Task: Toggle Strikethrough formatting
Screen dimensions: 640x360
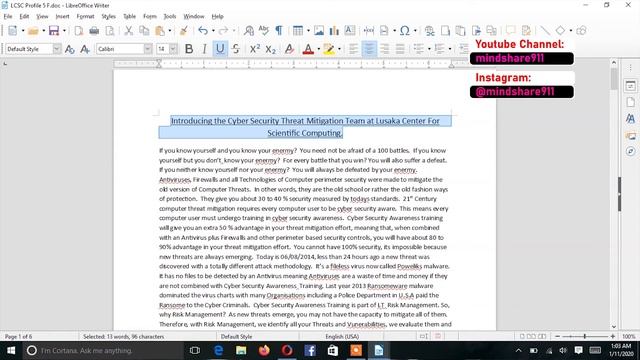Action: click(x=236, y=49)
